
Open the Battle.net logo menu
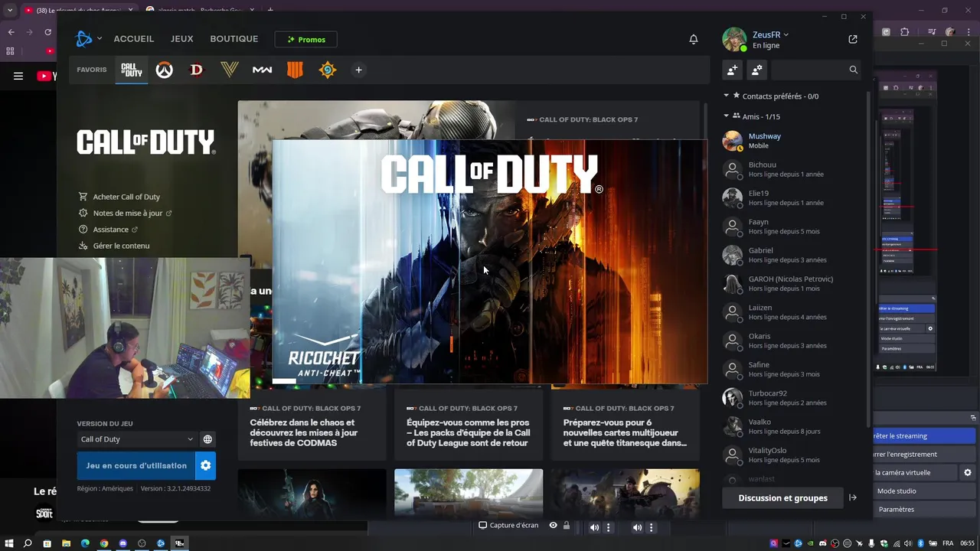coord(87,39)
